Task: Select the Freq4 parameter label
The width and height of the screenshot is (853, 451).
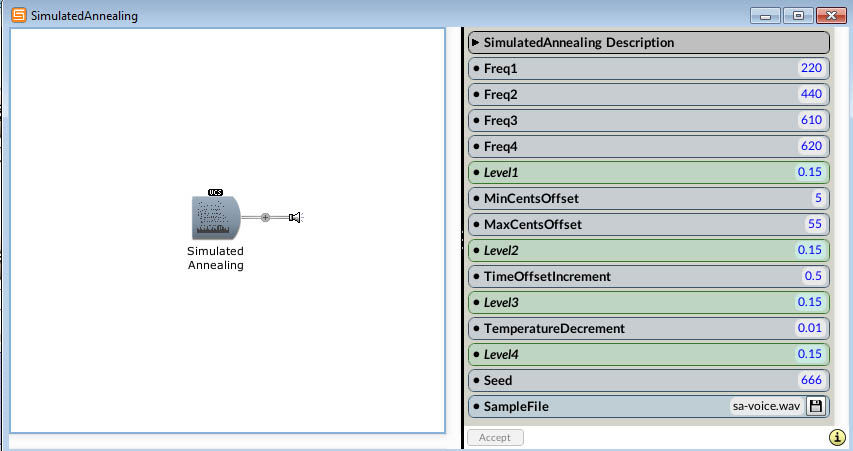Action: (500, 147)
